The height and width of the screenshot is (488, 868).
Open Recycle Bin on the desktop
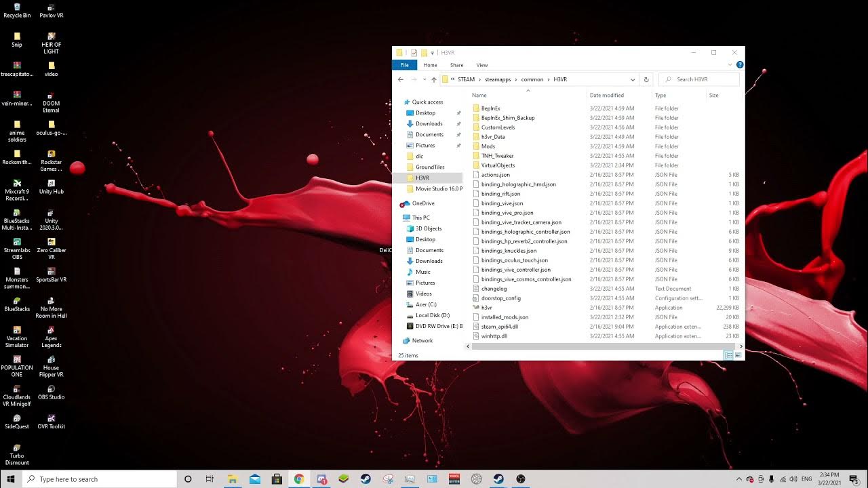pyautogui.click(x=17, y=11)
